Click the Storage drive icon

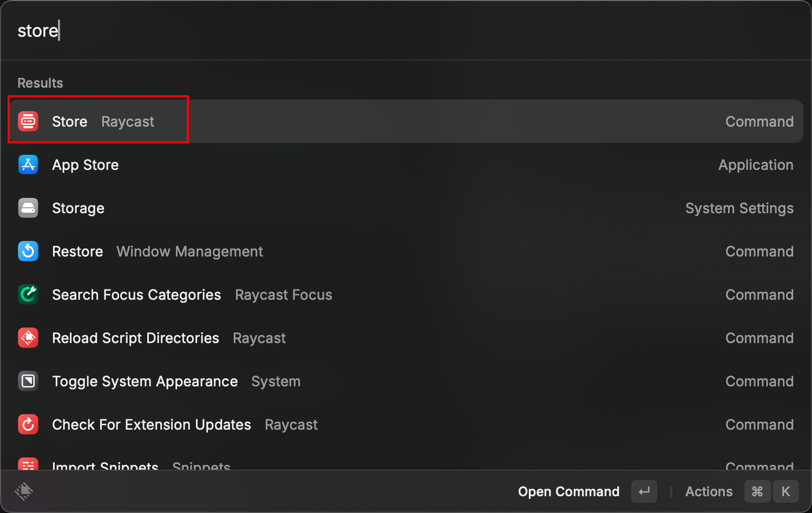[28, 208]
